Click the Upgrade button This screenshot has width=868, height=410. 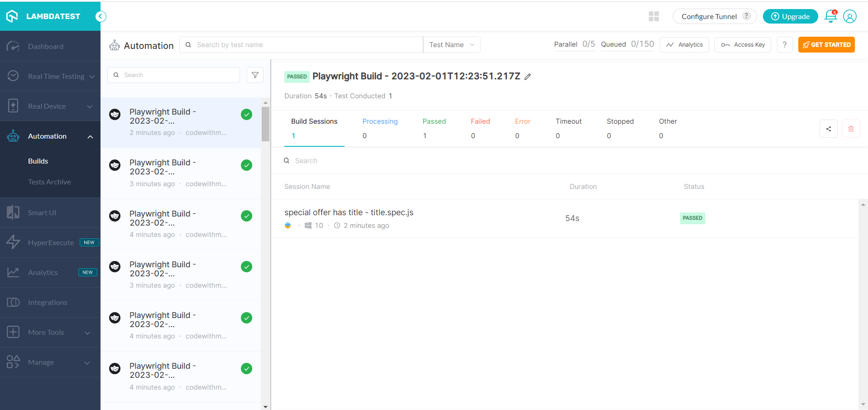791,16
